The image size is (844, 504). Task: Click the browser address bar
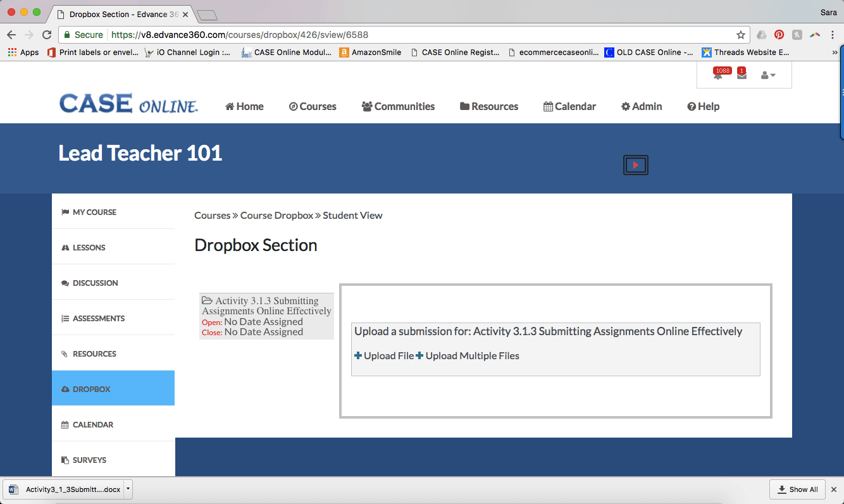[418, 35]
